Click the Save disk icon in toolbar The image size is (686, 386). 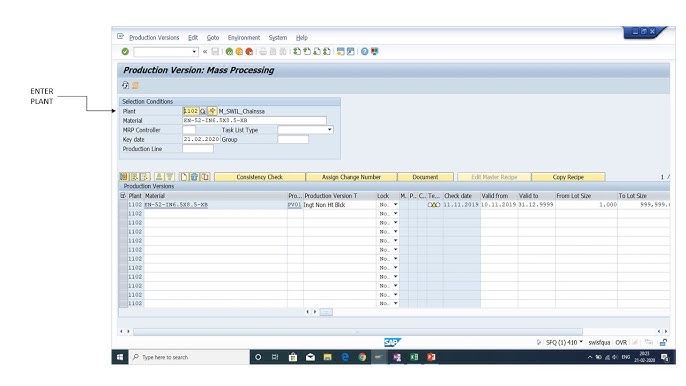pos(215,52)
